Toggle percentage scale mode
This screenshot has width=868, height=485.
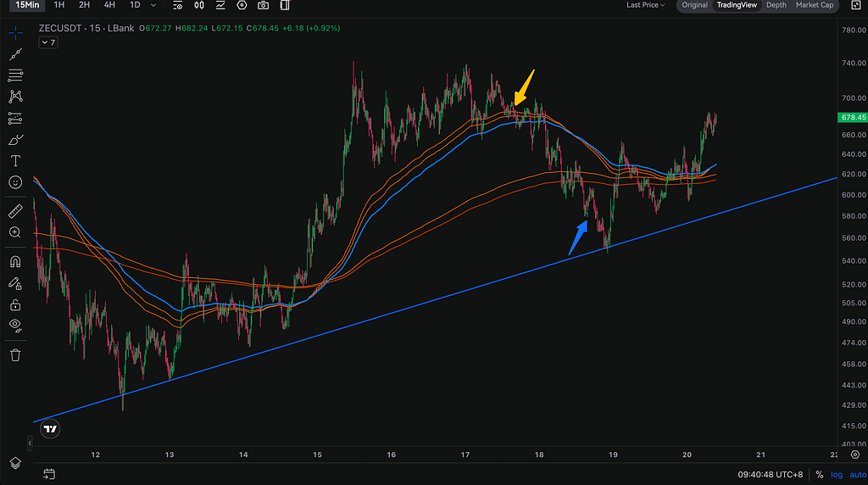(x=820, y=475)
